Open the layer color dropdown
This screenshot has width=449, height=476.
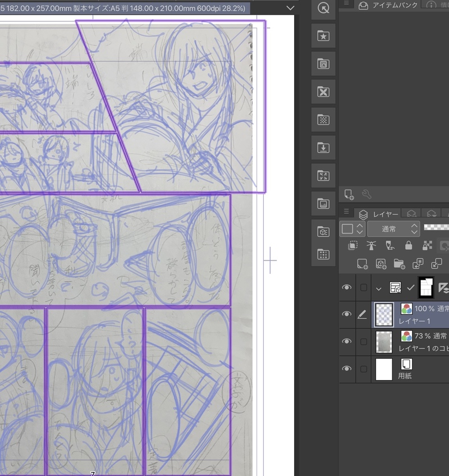(x=352, y=228)
